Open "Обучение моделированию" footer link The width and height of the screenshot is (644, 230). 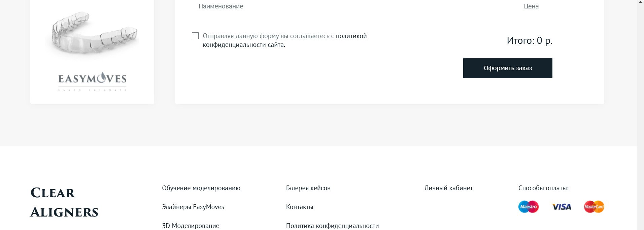201,188
